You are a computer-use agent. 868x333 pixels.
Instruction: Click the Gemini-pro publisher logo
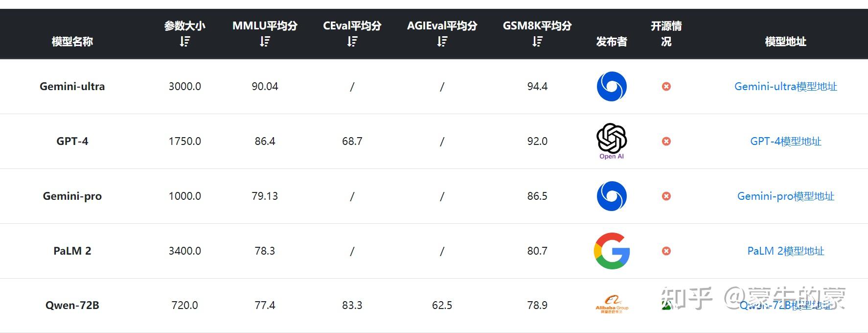[x=612, y=196]
